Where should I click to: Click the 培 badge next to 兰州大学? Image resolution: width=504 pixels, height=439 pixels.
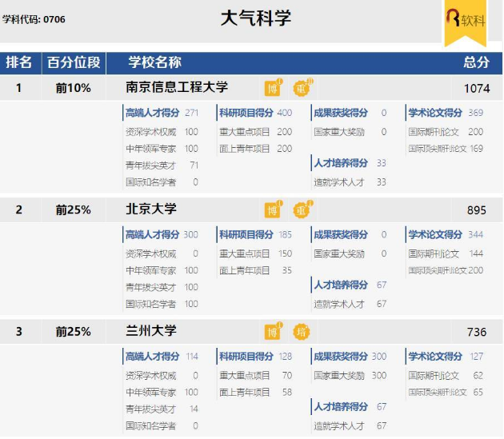[x=302, y=332]
